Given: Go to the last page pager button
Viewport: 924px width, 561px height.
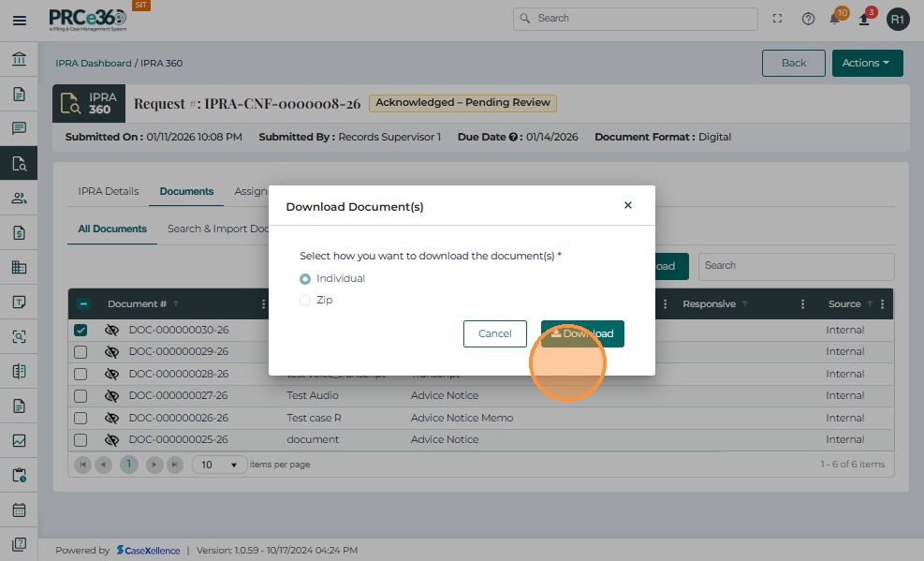Looking at the screenshot, I should coord(175,465).
